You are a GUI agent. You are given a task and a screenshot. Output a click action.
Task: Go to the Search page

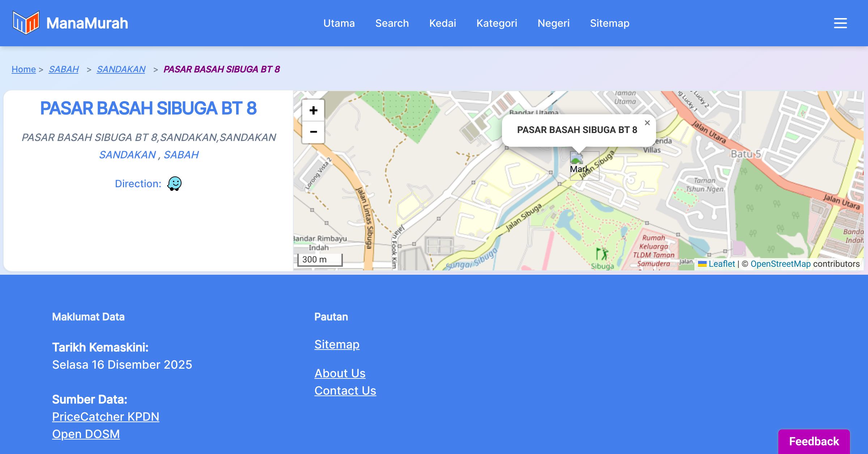(392, 23)
